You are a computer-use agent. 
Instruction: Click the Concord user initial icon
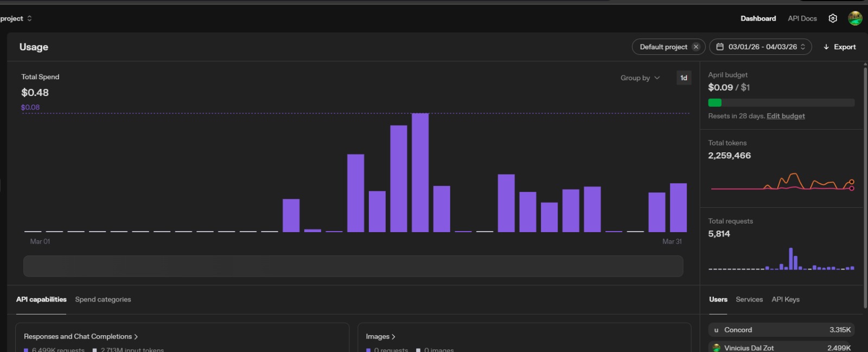716,330
